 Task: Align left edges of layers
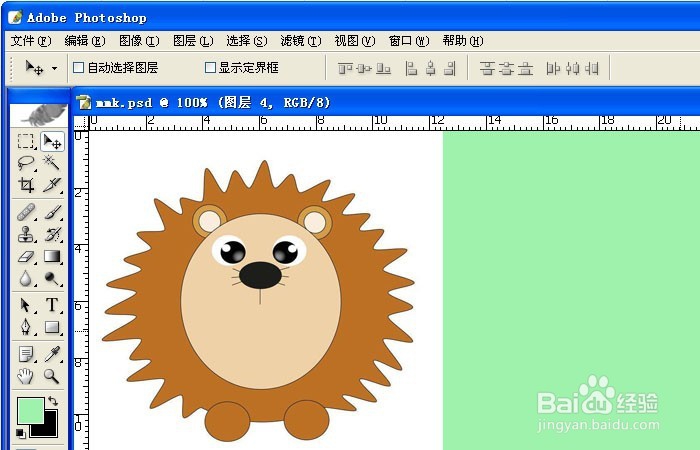411,68
